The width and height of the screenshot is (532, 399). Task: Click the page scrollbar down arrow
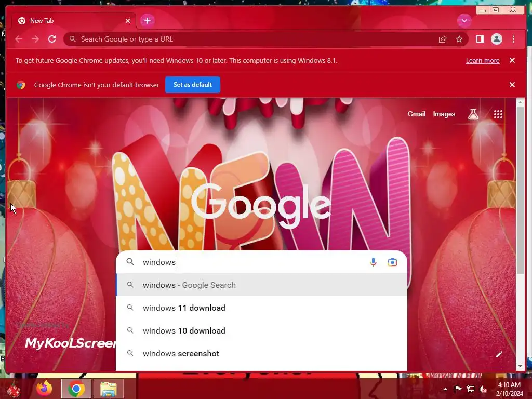coord(520,366)
